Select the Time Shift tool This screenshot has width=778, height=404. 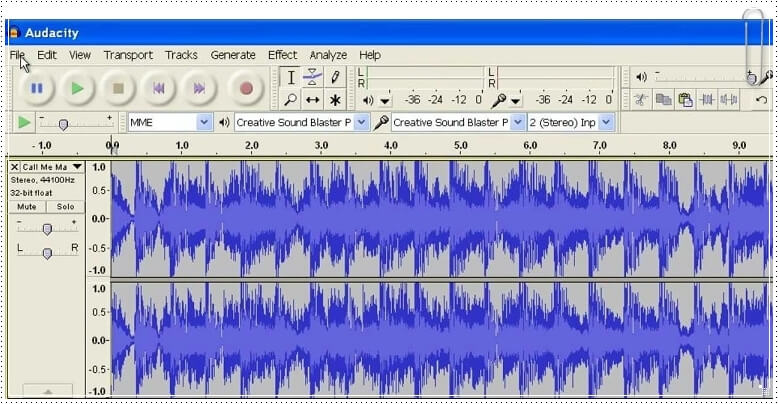[x=313, y=100]
